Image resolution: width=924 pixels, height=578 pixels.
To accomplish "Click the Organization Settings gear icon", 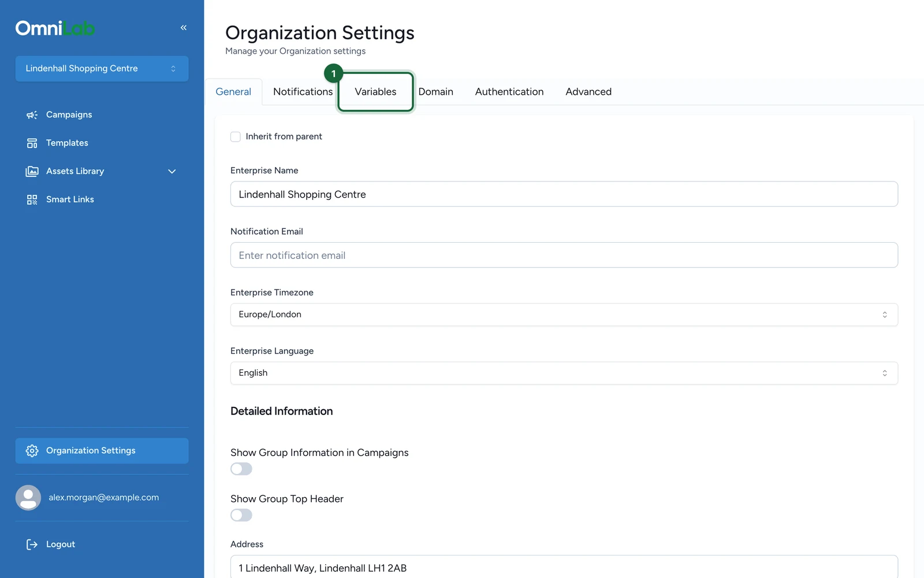I will pos(32,451).
